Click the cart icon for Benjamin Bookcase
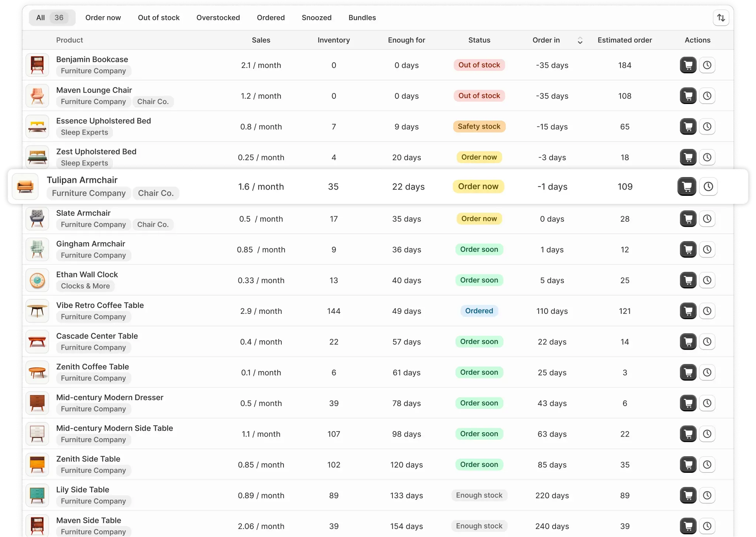Screen dimensions: 756x537 688,65
